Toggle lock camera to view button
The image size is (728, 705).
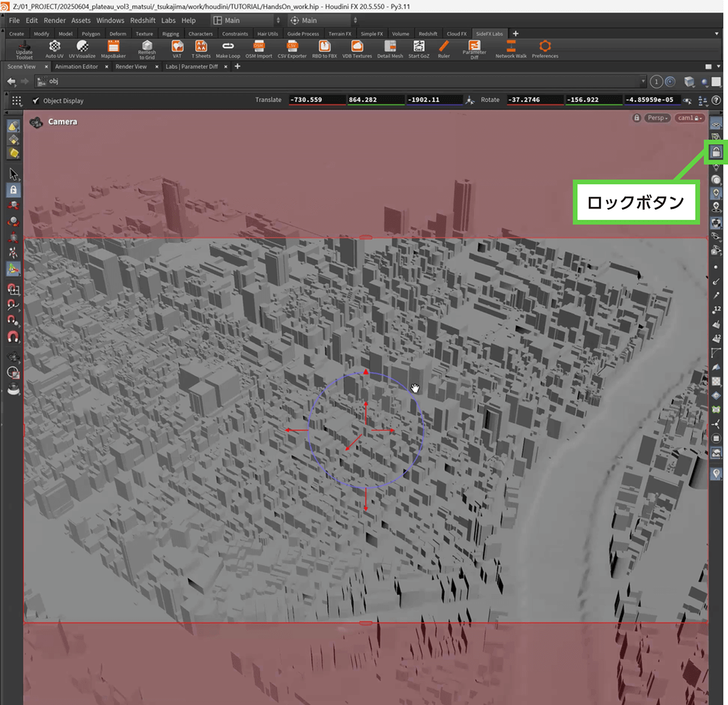pyautogui.click(x=716, y=152)
